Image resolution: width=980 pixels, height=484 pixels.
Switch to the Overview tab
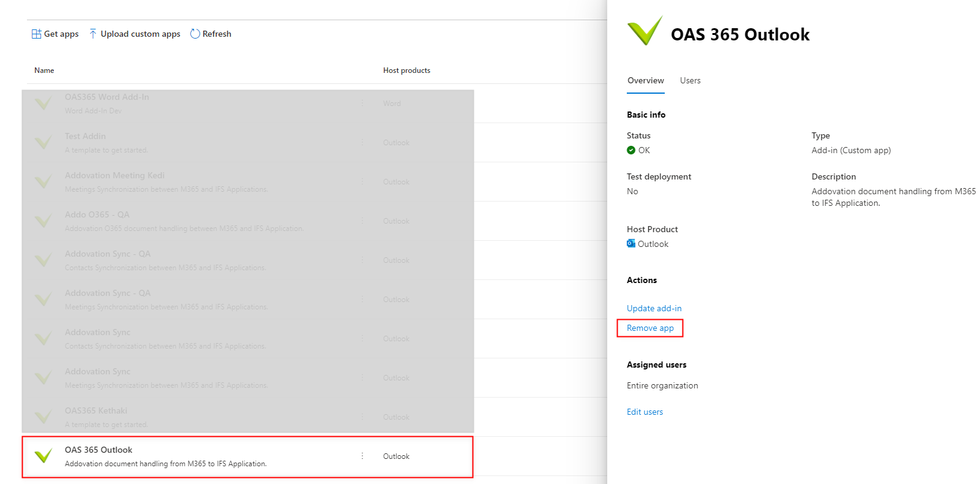click(x=646, y=80)
